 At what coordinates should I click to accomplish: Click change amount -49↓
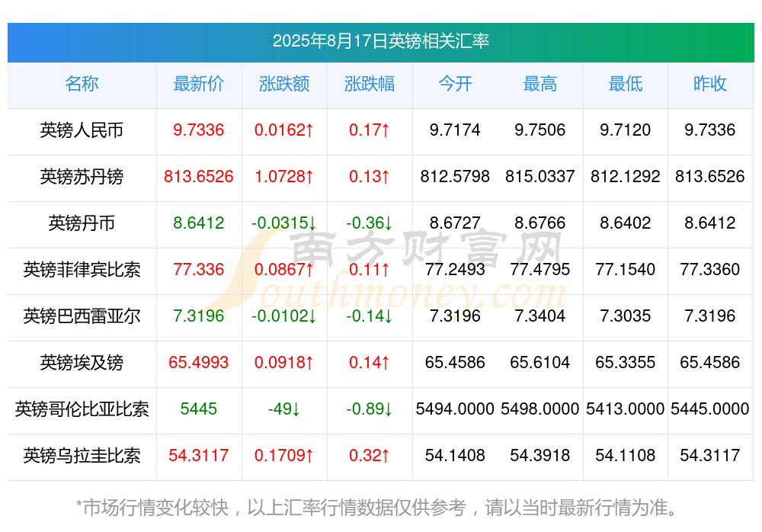[x=283, y=409]
